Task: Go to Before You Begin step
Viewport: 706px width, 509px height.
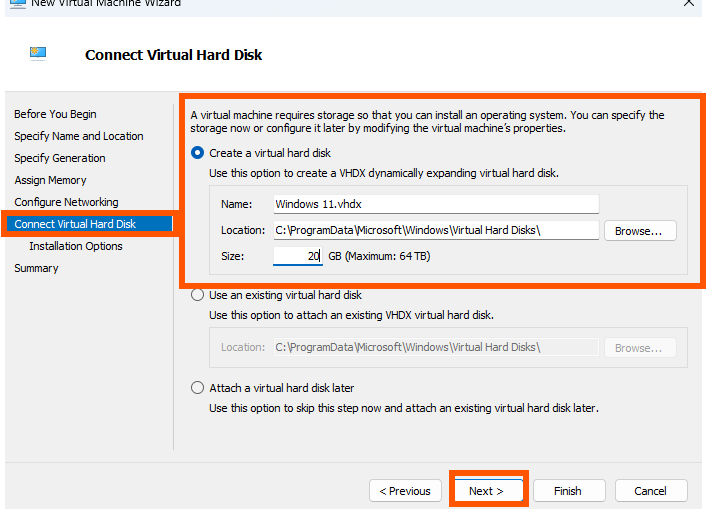Action: point(55,114)
